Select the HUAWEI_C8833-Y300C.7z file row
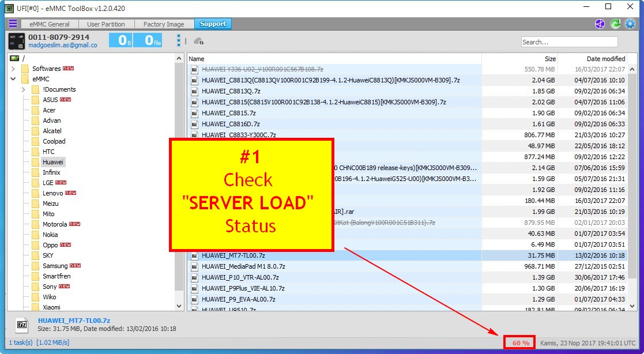The image size is (644, 354). coord(408,135)
